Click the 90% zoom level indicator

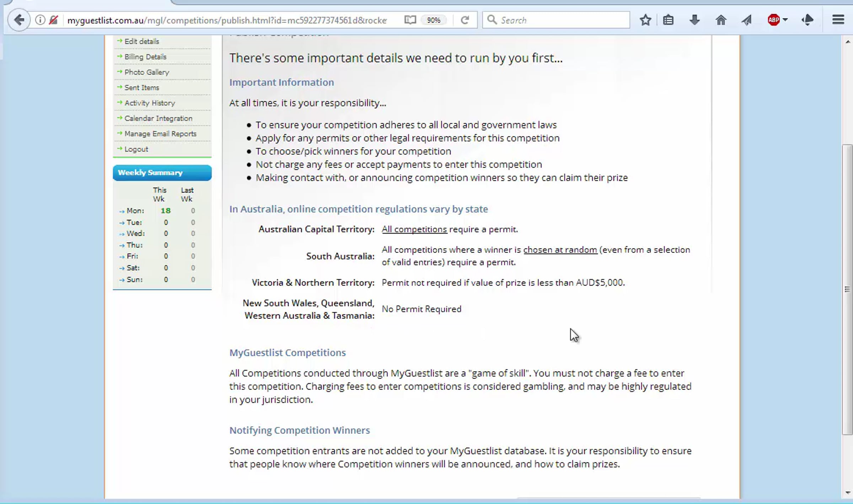click(x=433, y=20)
